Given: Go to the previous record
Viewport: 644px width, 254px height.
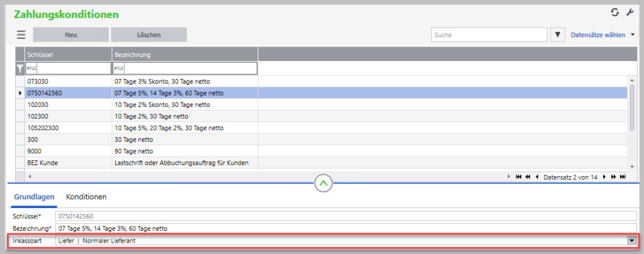Looking at the screenshot, I should pyautogui.click(x=537, y=177).
